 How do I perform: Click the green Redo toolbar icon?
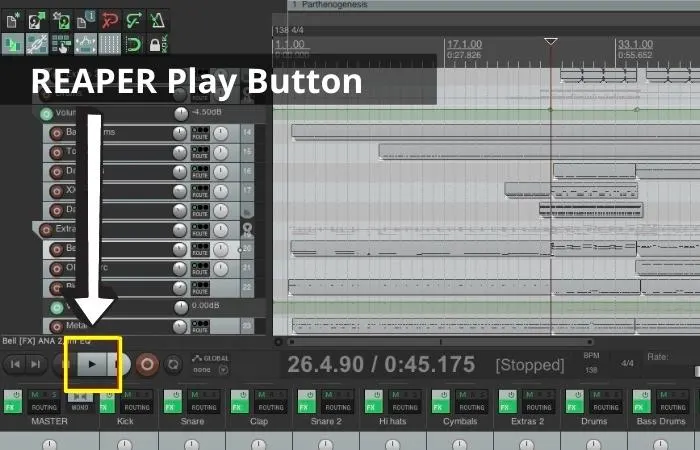(133, 21)
